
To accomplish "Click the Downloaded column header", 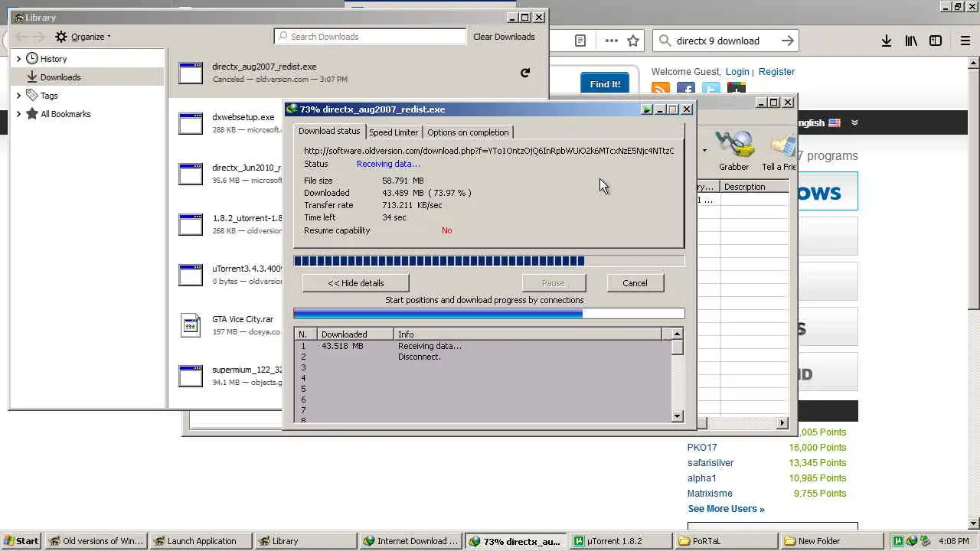I will [x=355, y=334].
